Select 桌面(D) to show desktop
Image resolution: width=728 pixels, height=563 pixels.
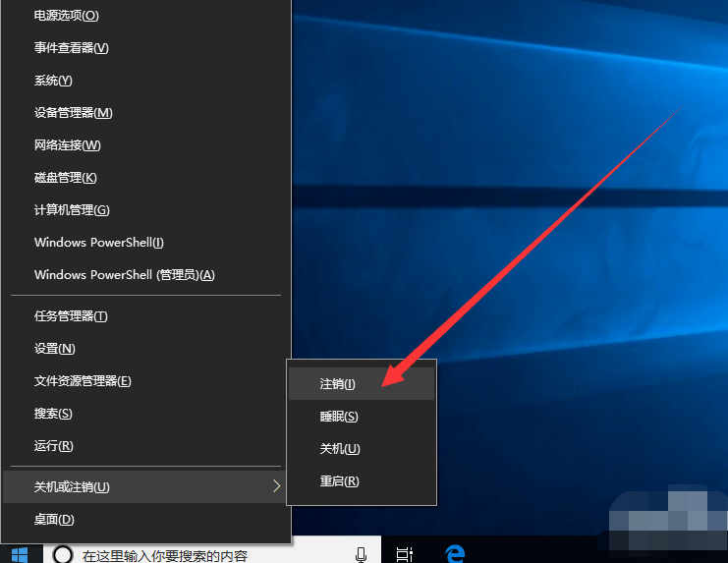click(55, 519)
